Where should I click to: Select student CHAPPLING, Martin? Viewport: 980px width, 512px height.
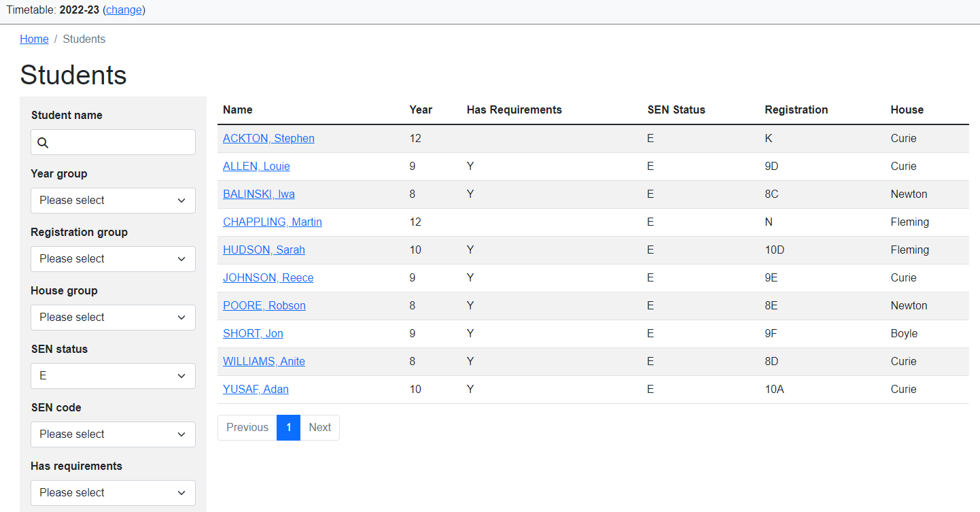[272, 222]
